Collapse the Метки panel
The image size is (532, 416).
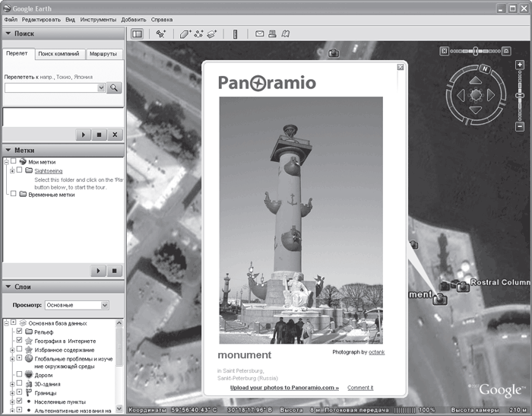8,150
